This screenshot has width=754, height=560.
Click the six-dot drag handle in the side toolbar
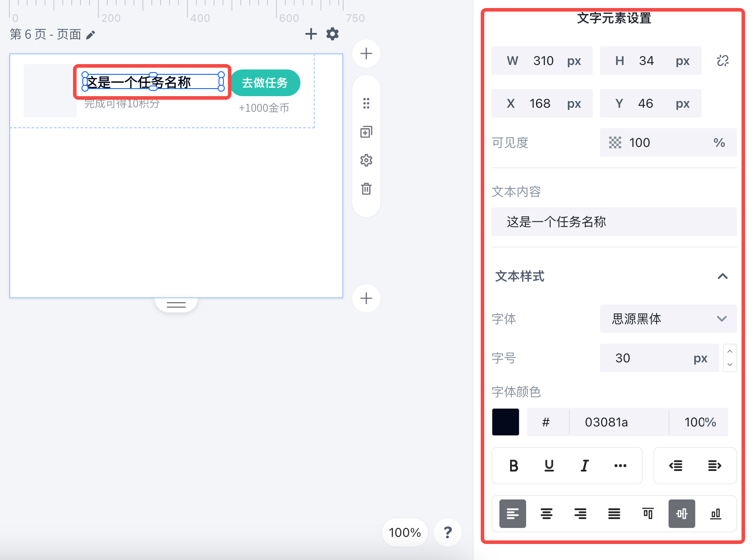[x=366, y=103]
